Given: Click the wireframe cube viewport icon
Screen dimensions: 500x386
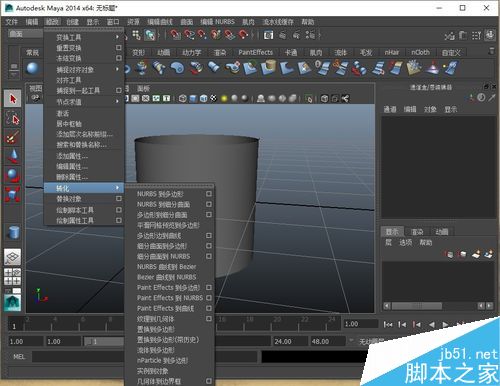Looking at the screenshot, I should pos(182,98).
